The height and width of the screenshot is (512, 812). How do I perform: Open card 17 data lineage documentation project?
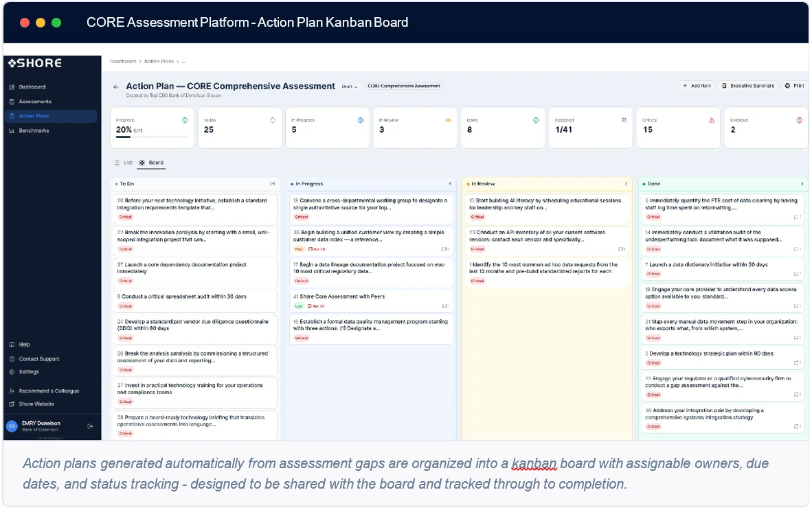(x=371, y=272)
